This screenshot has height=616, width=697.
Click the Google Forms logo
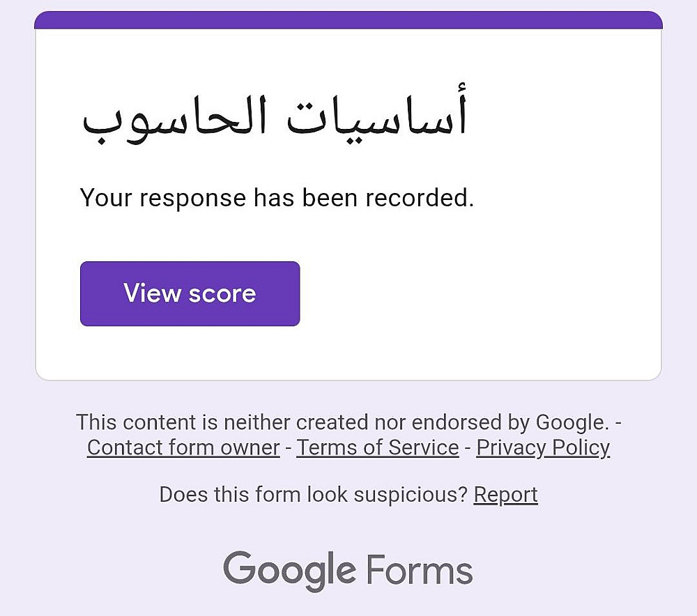tap(348, 570)
